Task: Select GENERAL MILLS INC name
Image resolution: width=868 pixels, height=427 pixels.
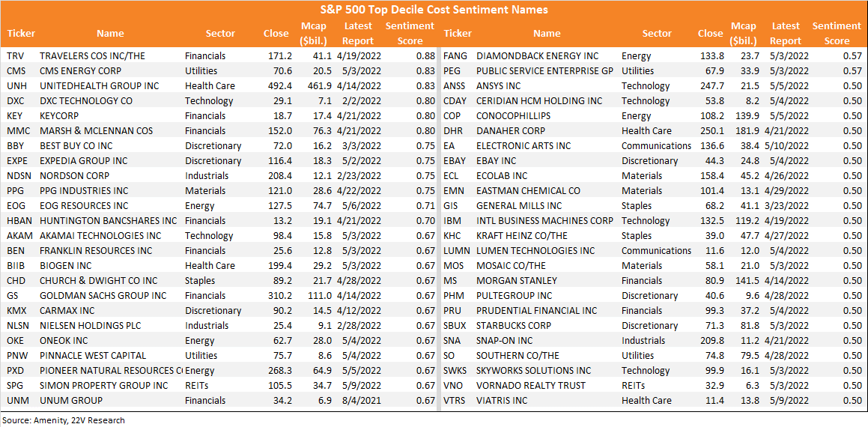Action: (519, 205)
